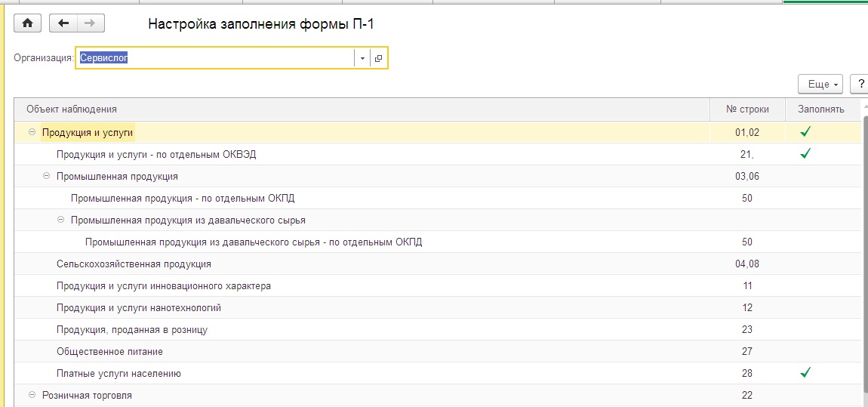Image resolution: width=868 pixels, height=407 pixels.
Task: Click line number 23 cell
Action: click(747, 329)
